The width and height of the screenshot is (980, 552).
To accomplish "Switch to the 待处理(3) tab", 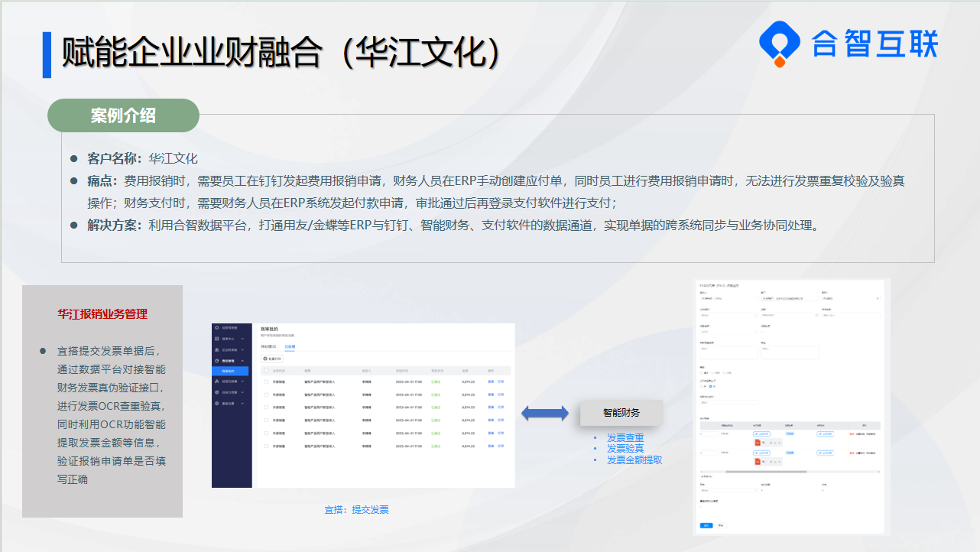I will click(x=268, y=346).
